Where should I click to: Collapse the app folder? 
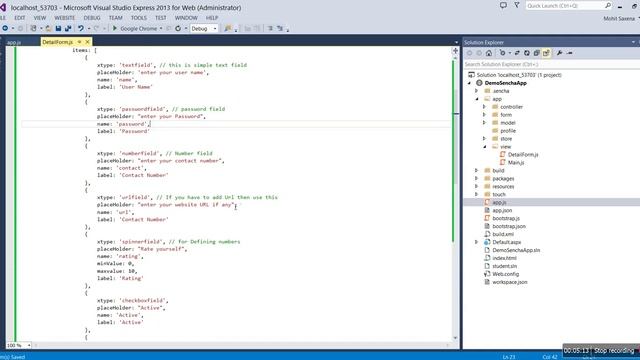(x=477, y=99)
